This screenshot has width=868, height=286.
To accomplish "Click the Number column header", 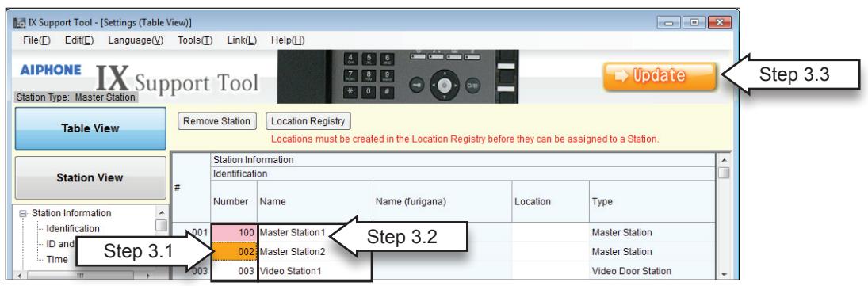I will [x=234, y=201].
